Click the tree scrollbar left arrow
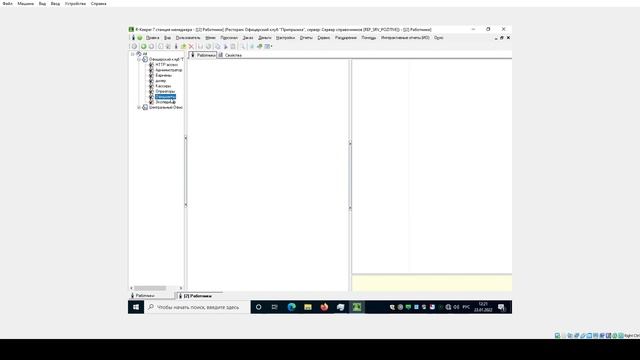 pos(131,288)
